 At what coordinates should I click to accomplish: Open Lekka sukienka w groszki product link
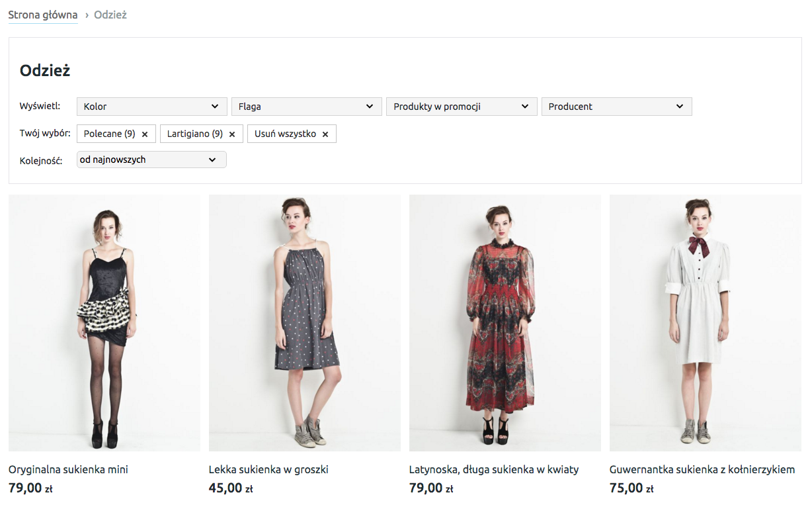click(268, 469)
